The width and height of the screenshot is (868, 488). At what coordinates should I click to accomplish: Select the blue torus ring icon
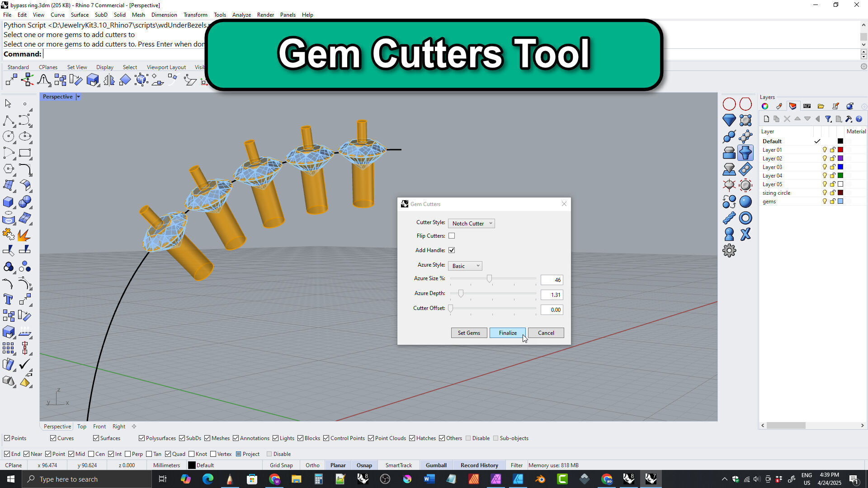745,218
